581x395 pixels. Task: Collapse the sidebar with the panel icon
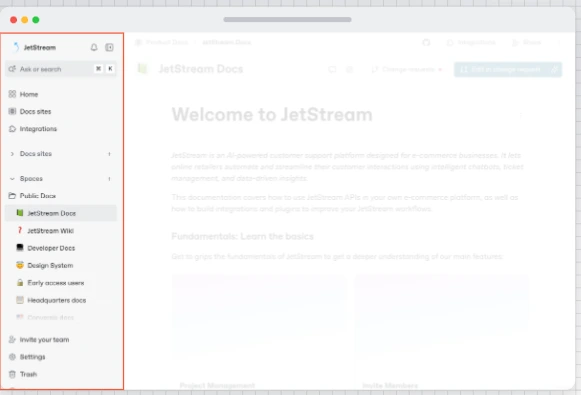pos(109,47)
